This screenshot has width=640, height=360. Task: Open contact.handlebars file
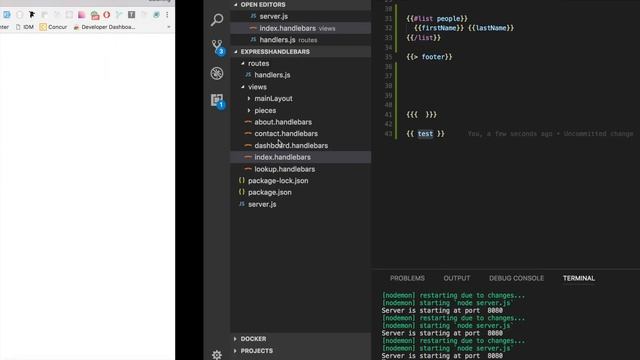pyautogui.click(x=301, y=133)
